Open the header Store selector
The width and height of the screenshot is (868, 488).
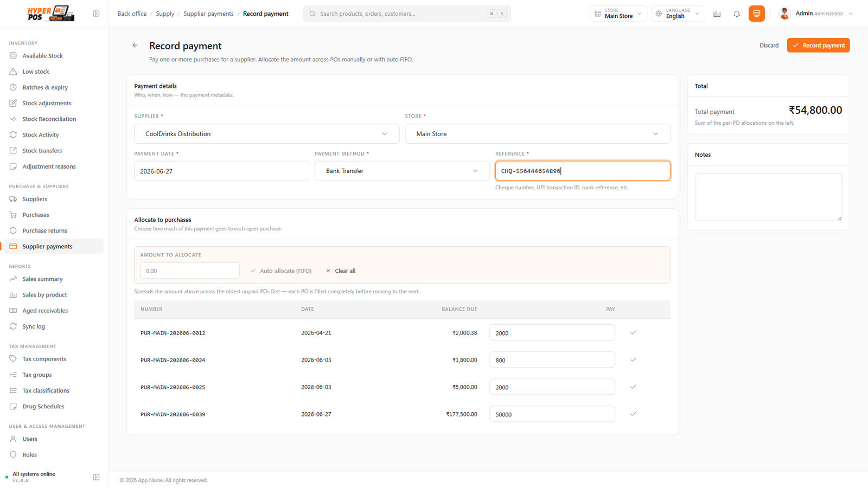618,14
